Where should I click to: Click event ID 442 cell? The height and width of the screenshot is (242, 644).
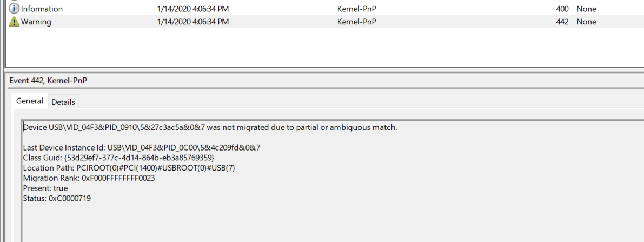[562, 22]
